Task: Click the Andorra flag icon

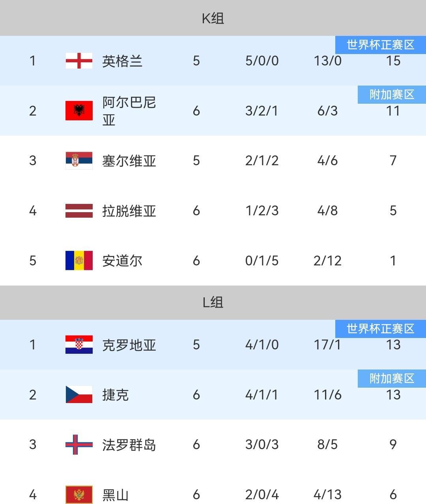Action: [x=79, y=261]
